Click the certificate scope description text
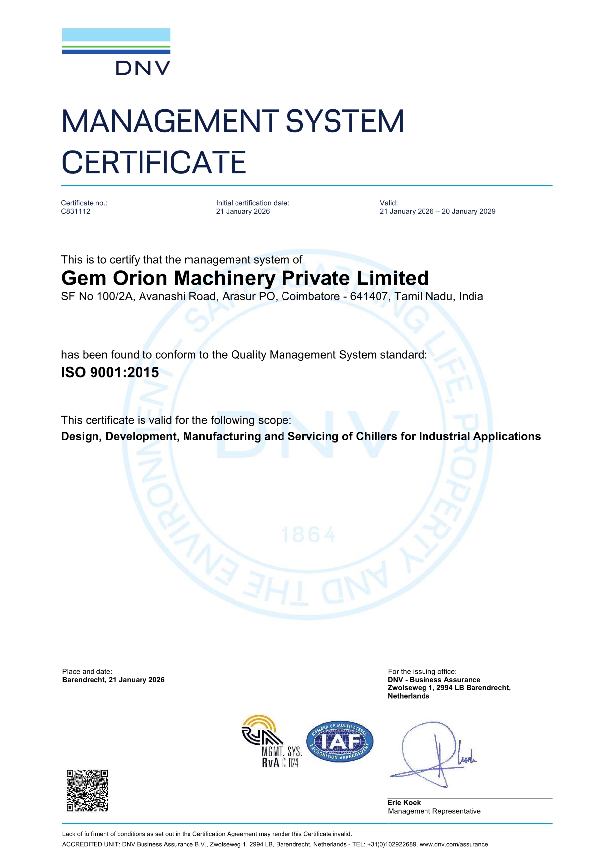Screen dimensions: 614x868 [x=301, y=436]
